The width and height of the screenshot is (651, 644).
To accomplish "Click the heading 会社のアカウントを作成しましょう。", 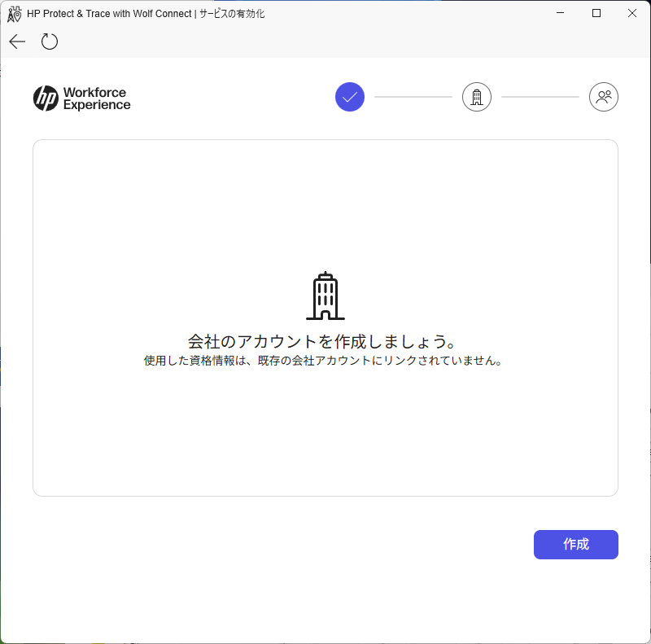I will point(323,341).
